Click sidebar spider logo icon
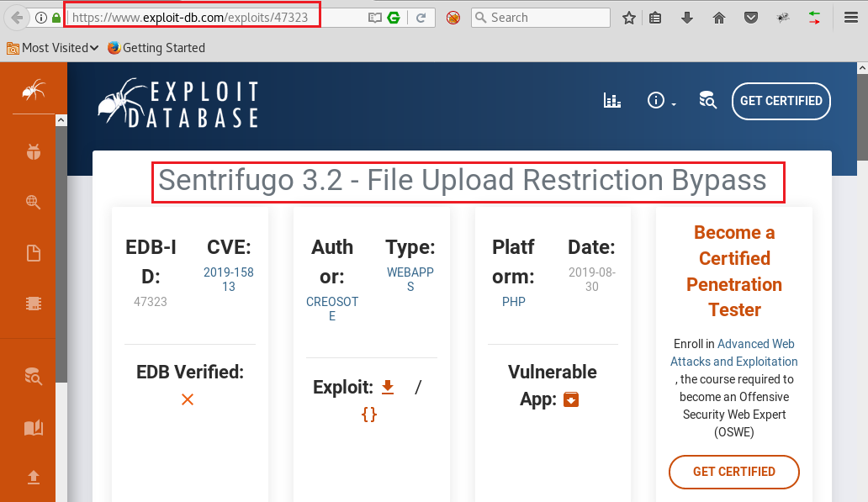This screenshot has width=868, height=502. pos(33,89)
